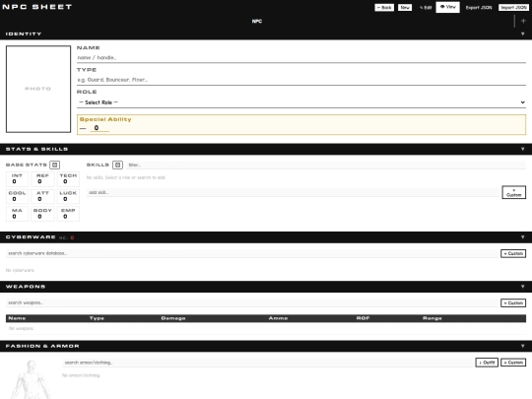Click Import JSON

(513, 8)
